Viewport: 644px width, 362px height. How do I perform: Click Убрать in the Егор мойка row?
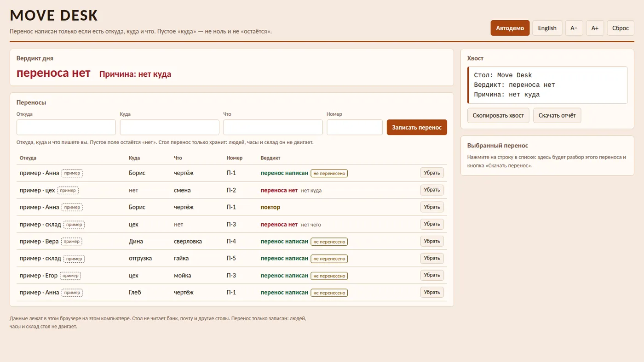pyautogui.click(x=432, y=275)
